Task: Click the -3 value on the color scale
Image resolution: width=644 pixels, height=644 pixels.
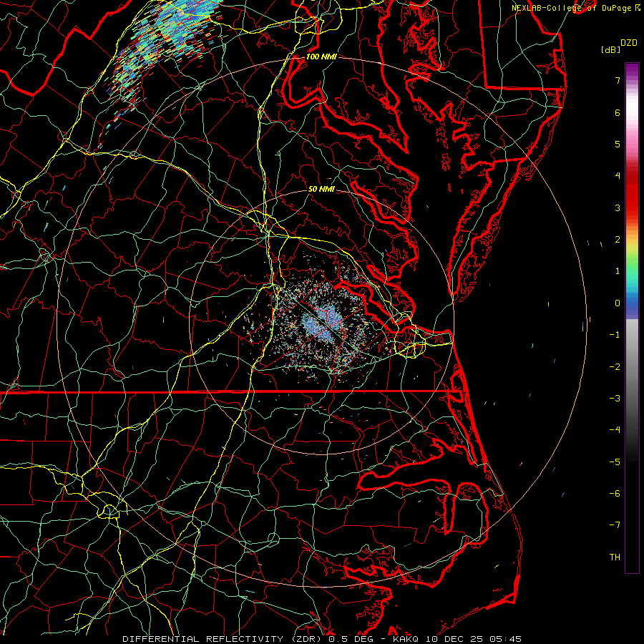Action: click(x=615, y=399)
